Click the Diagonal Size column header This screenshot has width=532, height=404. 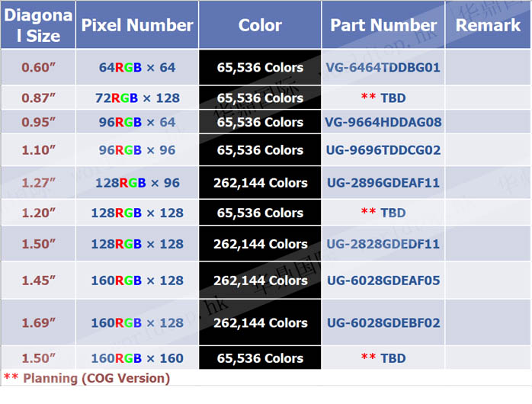click(38, 25)
